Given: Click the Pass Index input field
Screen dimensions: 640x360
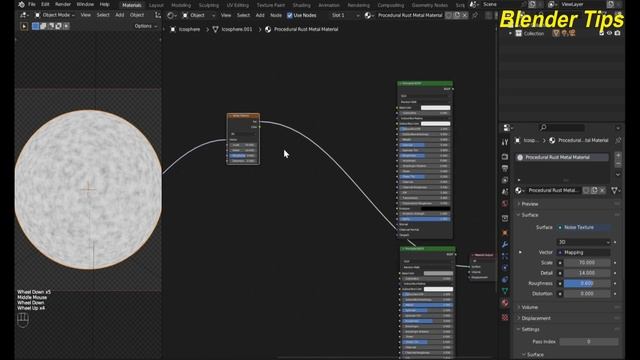Looking at the screenshot, I should pyautogui.click(x=589, y=342).
